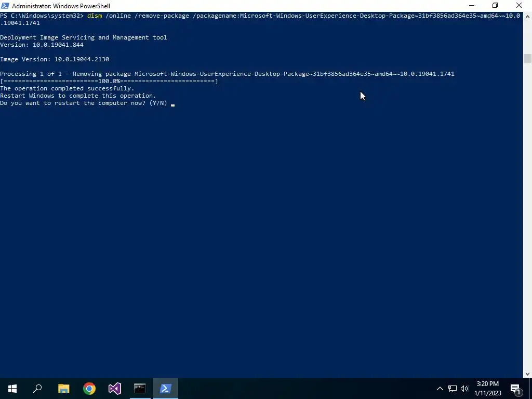Screen dimensions: 532x399
Task: Click the vertical scrollbar thumb
Action: click(527, 58)
